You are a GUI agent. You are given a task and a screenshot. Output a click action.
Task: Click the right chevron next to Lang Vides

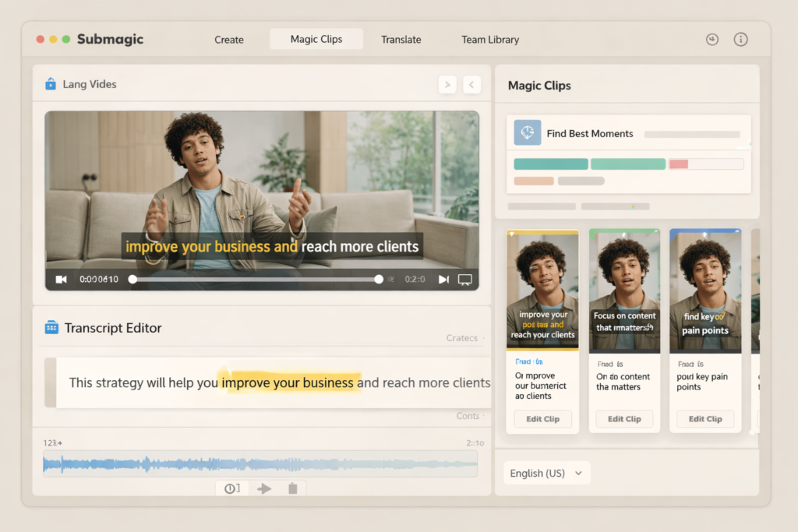tap(447, 84)
